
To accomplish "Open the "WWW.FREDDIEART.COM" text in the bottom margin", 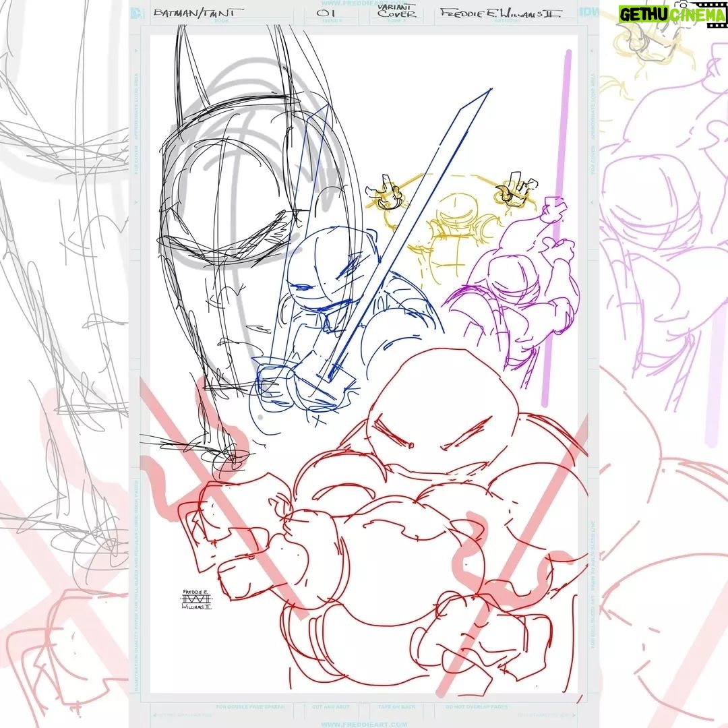I will 363,724.
